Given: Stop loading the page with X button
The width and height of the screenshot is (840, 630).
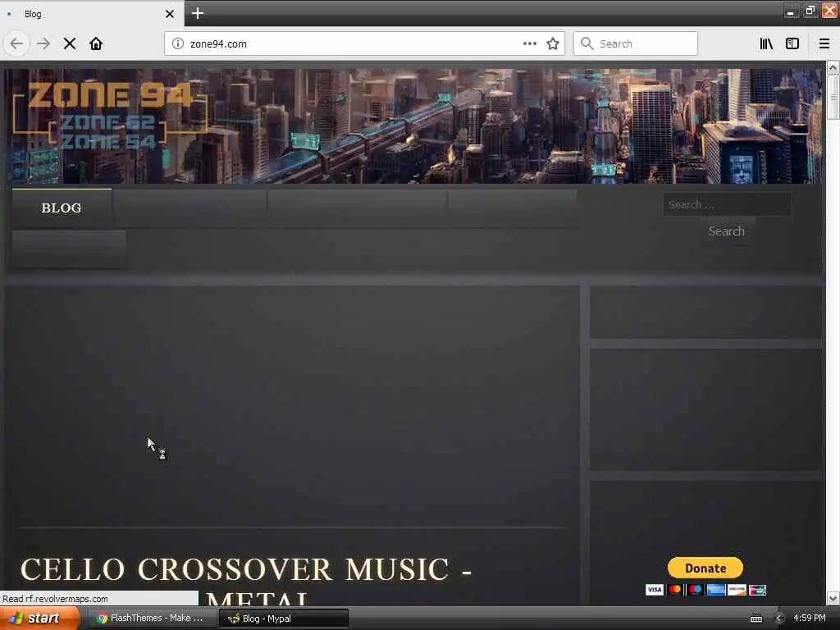Looking at the screenshot, I should coord(70,43).
